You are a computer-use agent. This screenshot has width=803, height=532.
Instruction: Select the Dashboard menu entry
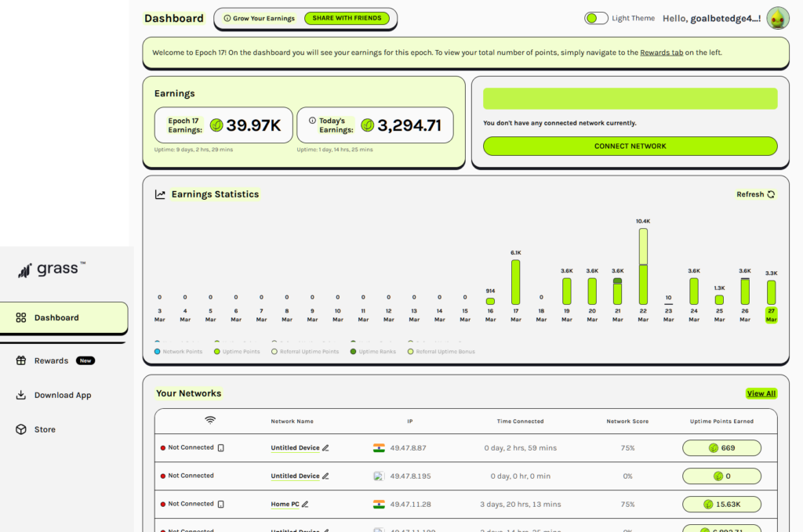[56, 317]
